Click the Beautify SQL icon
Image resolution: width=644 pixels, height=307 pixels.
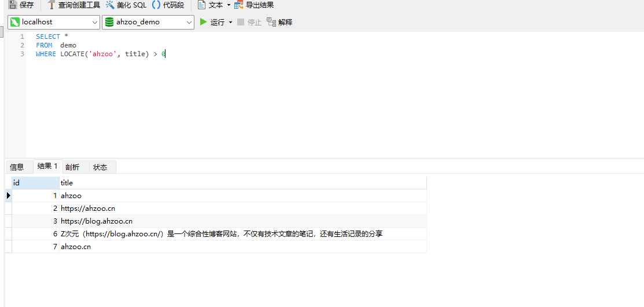pyautogui.click(x=110, y=5)
